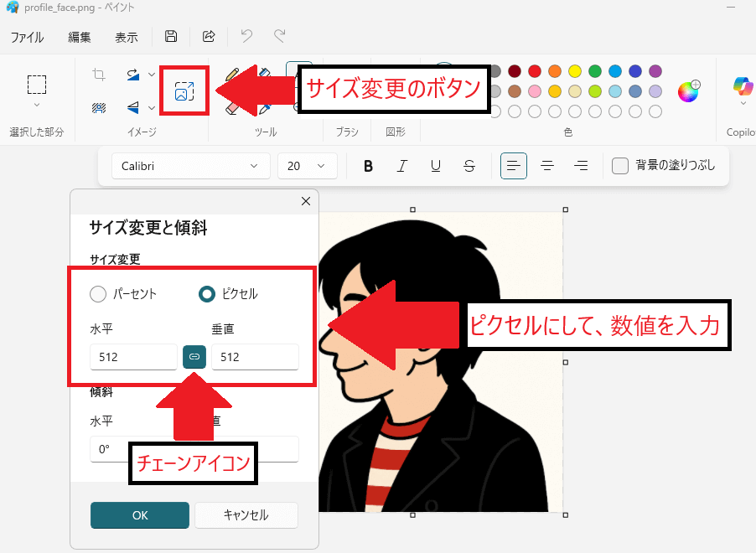Select the image resize tool
The image size is (756, 553).
point(185,90)
